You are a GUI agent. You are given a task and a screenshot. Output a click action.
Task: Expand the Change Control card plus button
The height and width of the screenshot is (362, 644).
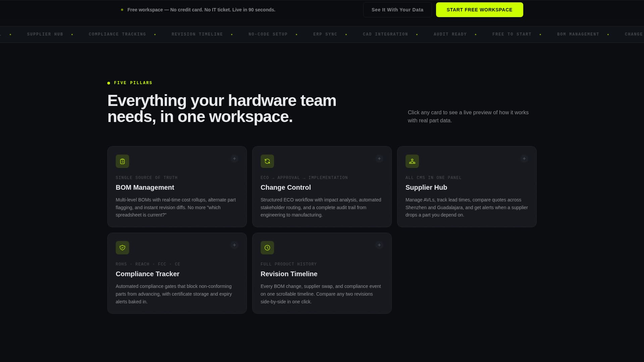click(379, 159)
